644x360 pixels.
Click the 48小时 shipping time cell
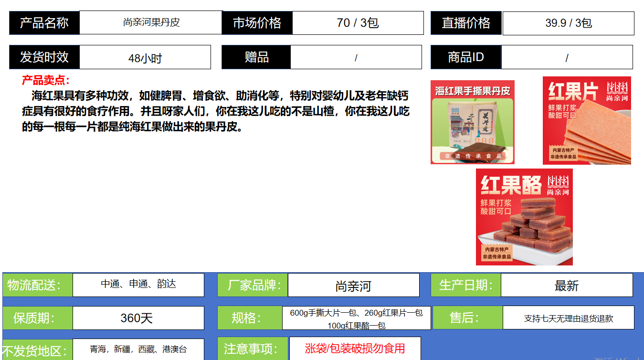pyautogui.click(x=145, y=58)
